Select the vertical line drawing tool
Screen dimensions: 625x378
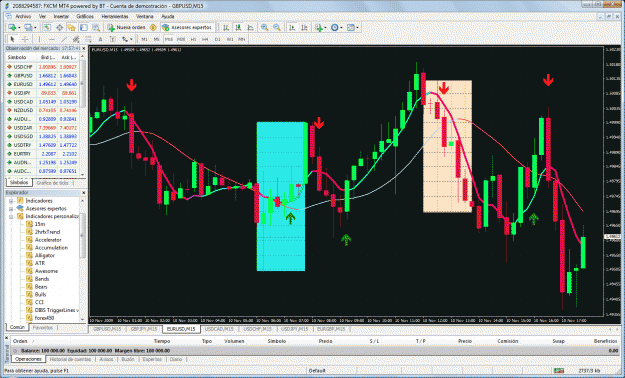click(x=39, y=39)
